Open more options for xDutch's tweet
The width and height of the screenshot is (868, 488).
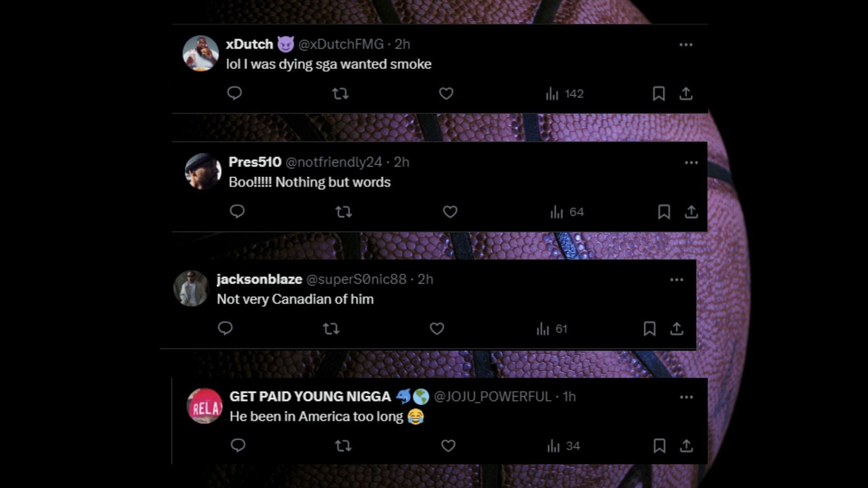click(686, 44)
